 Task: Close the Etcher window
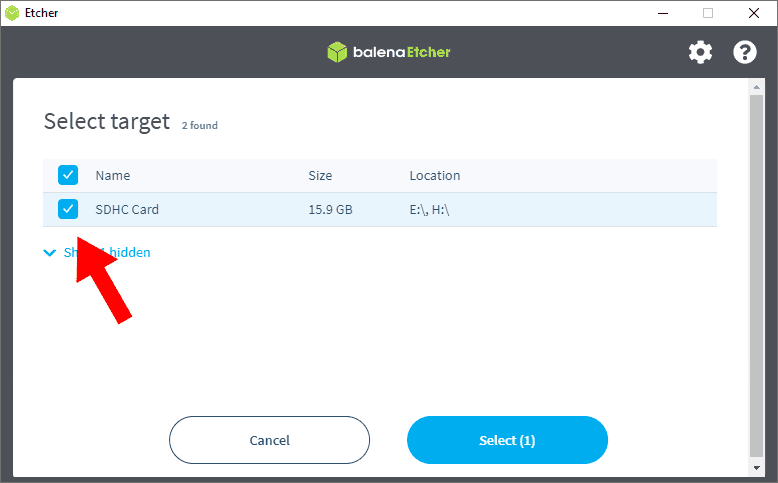click(x=754, y=13)
